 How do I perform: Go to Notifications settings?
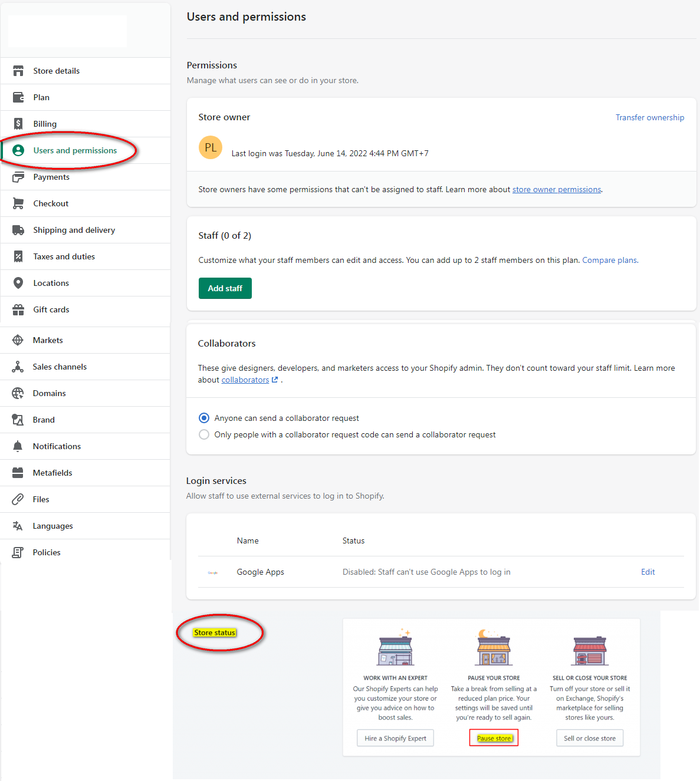click(86, 446)
